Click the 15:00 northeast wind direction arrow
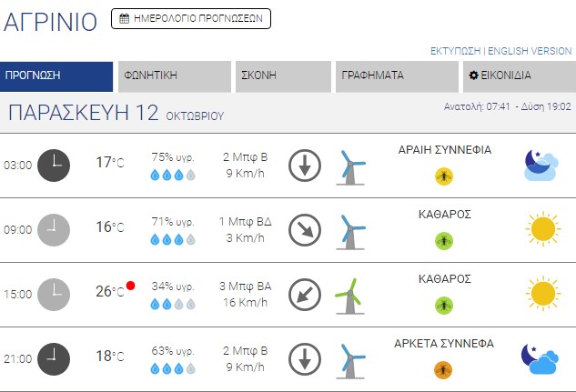Image resolution: width=576 pixels, height=392 pixels. click(305, 295)
